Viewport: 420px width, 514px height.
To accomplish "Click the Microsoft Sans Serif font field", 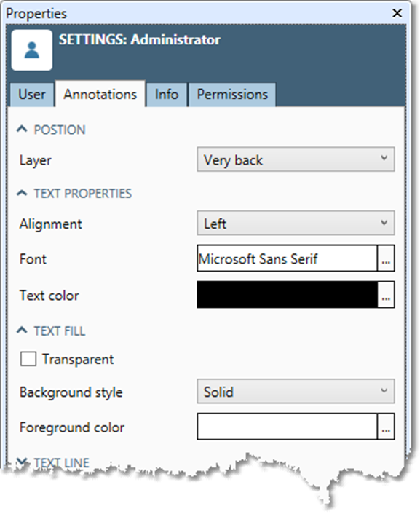I will point(288,258).
